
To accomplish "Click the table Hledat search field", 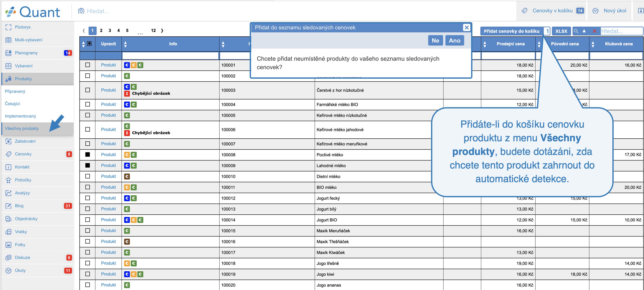I will point(621,31).
